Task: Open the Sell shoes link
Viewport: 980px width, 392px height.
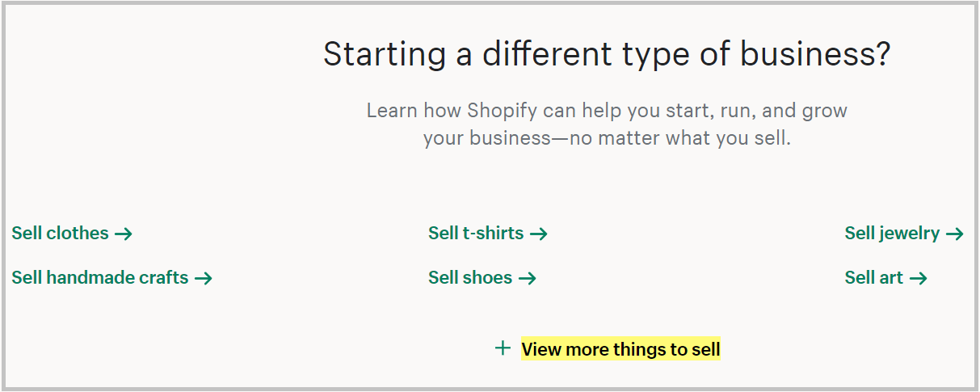Action: [470, 278]
